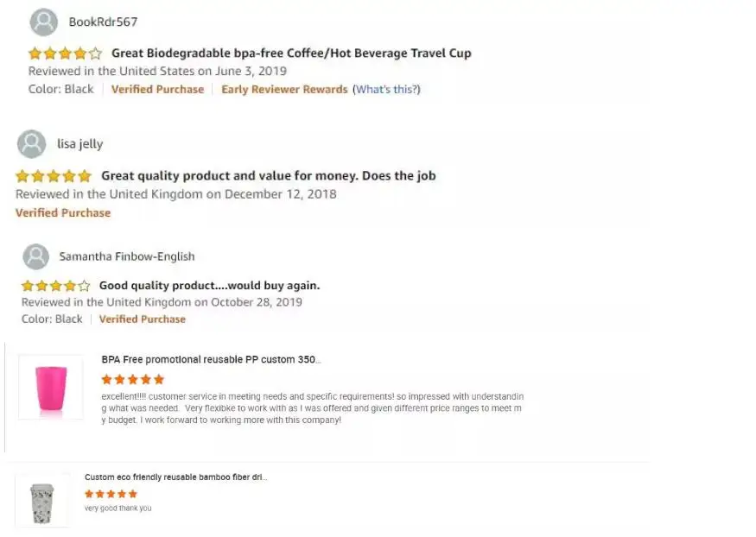The image size is (756, 537).
Task: Click lisa jelly's profile avatar icon
Action: 31,144
